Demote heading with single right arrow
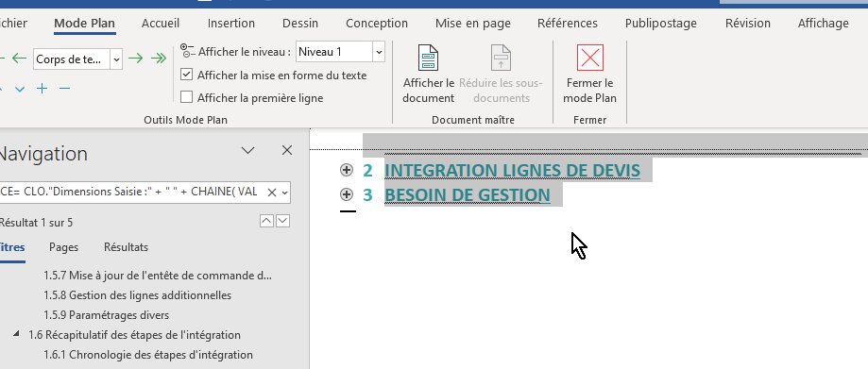This screenshot has height=369, width=868. click(136, 59)
